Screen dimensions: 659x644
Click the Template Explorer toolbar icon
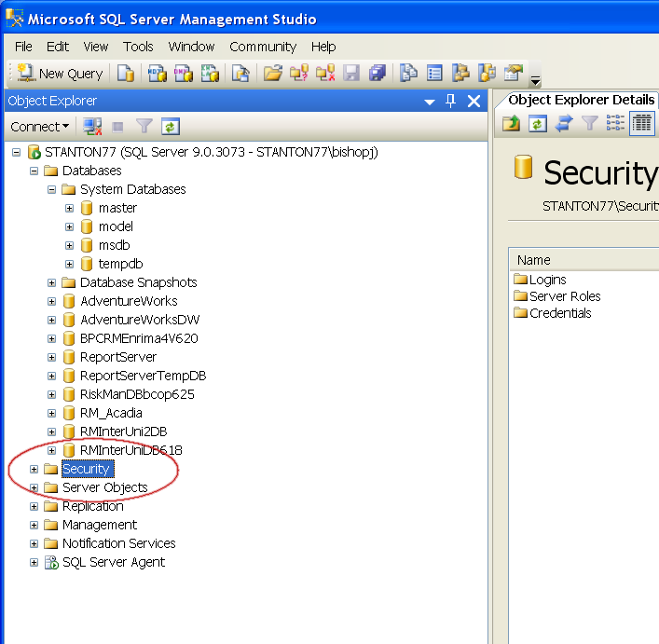tap(487, 73)
